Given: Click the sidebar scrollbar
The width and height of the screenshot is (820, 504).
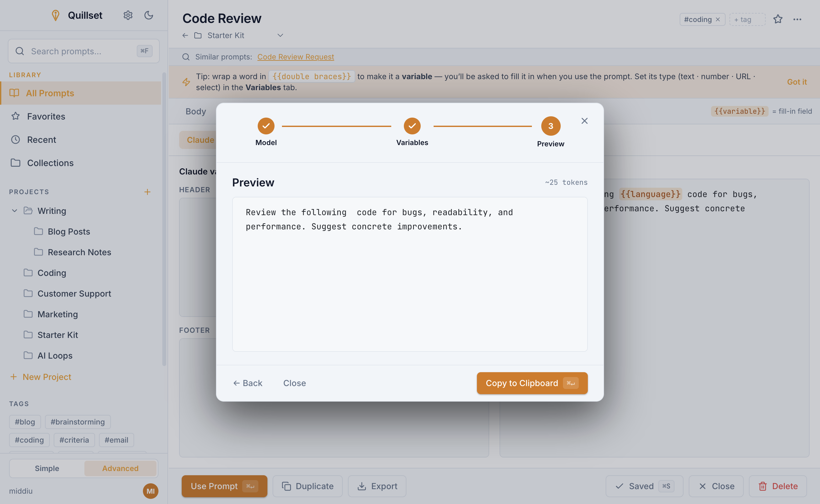Looking at the screenshot, I should (x=164, y=219).
